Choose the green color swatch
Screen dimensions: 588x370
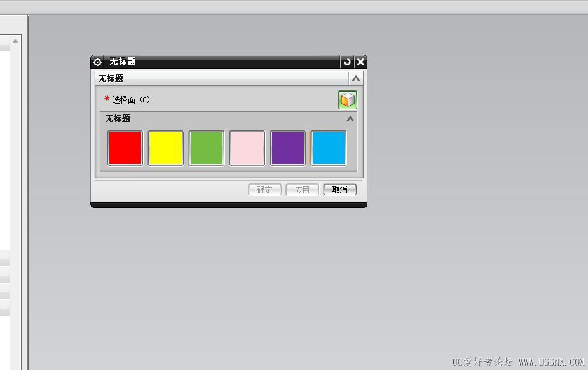click(207, 148)
